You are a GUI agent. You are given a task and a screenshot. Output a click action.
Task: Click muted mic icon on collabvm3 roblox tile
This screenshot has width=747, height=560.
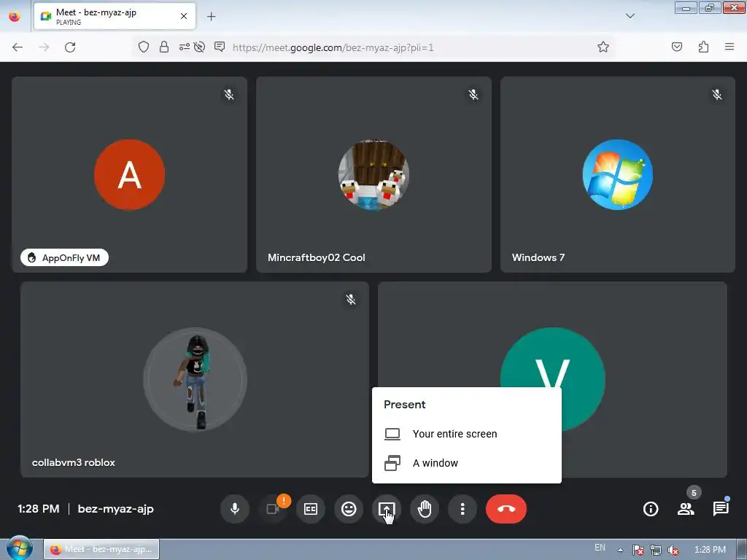click(x=351, y=299)
